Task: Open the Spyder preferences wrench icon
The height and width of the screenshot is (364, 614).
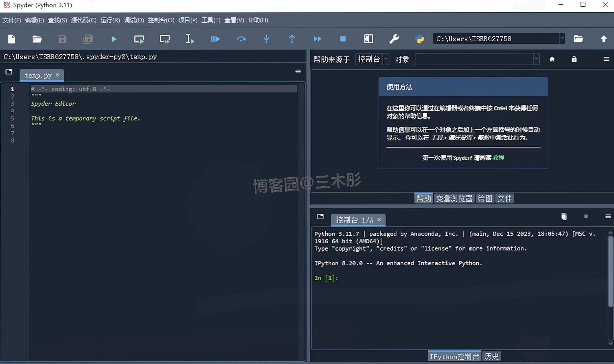Action: click(394, 39)
